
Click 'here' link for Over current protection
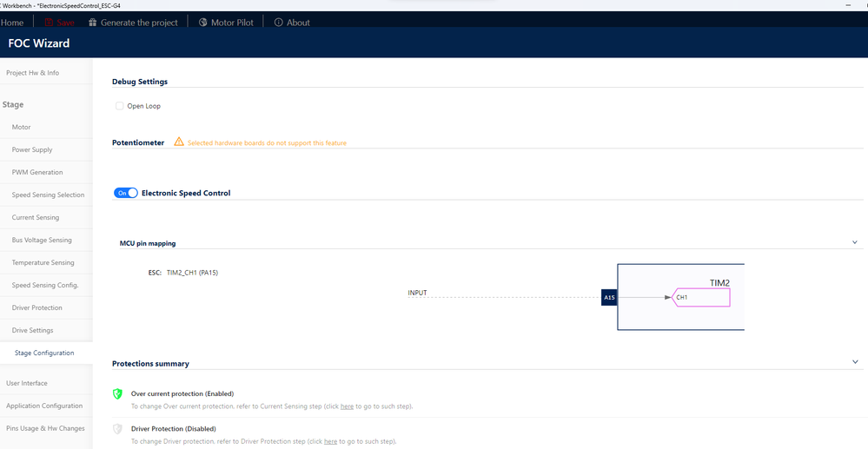click(347, 406)
